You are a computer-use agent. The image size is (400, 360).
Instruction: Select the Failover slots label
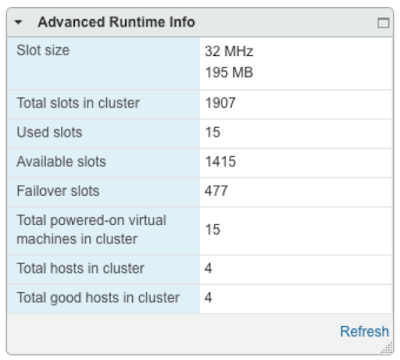point(58,191)
